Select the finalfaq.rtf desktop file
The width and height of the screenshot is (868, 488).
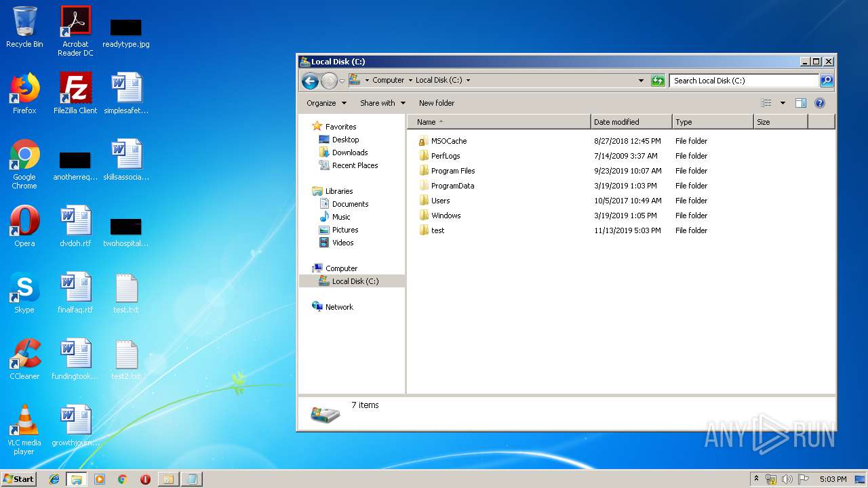[x=75, y=293]
